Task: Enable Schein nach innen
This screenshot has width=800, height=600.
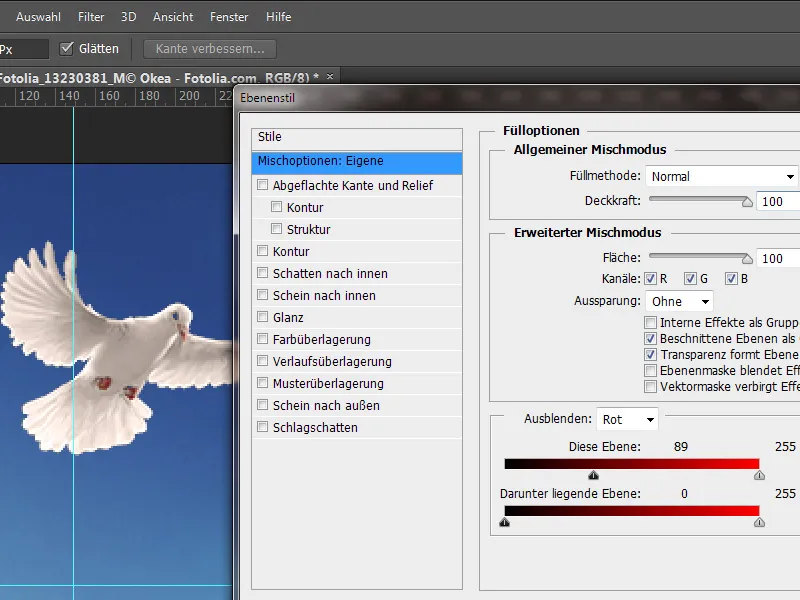Action: 262,294
